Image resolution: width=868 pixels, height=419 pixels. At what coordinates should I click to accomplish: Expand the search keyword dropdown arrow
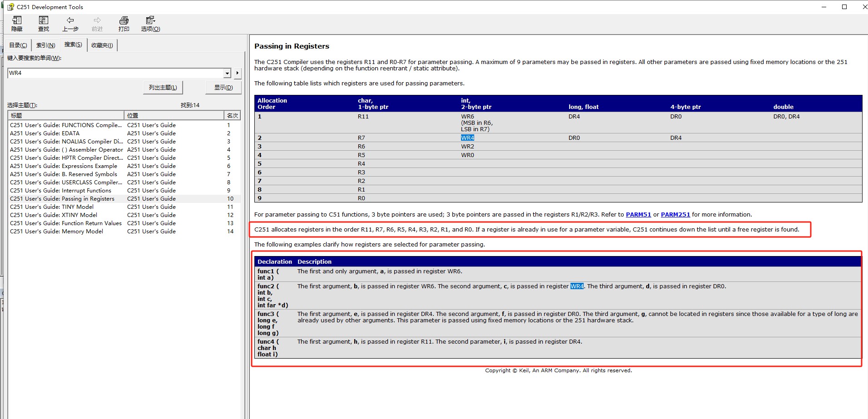[x=227, y=73]
